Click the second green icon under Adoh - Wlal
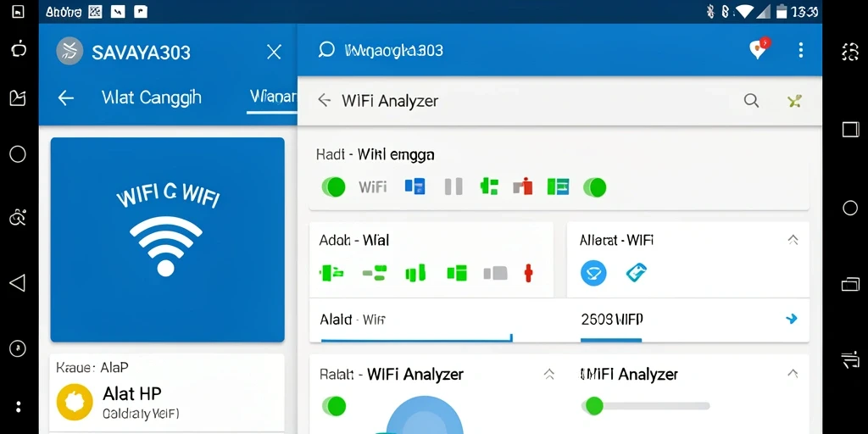 (375, 272)
